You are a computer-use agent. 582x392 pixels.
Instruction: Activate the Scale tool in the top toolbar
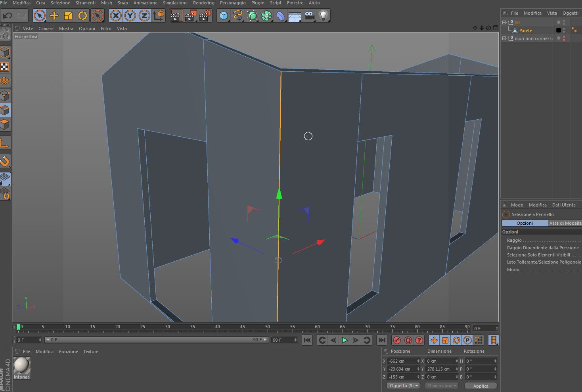pyautogui.click(x=68, y=16)
